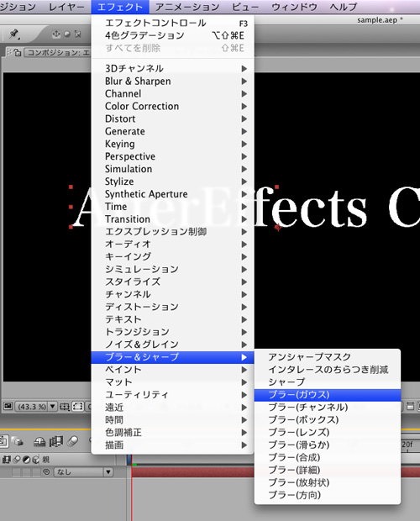Click the Motion Blur column header icon
420x521 pixels.
click(16, 460)
